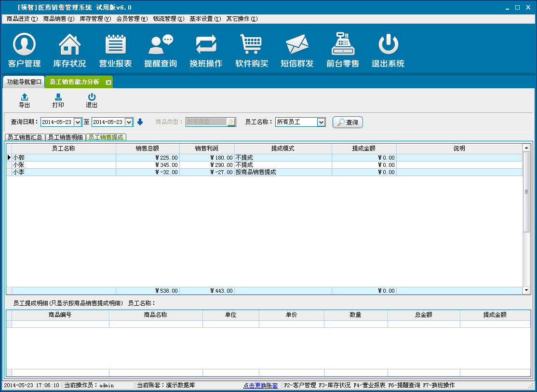Expand the end date dropdown
Viewport: 537px width, 392px height.
tap(129, 122)
